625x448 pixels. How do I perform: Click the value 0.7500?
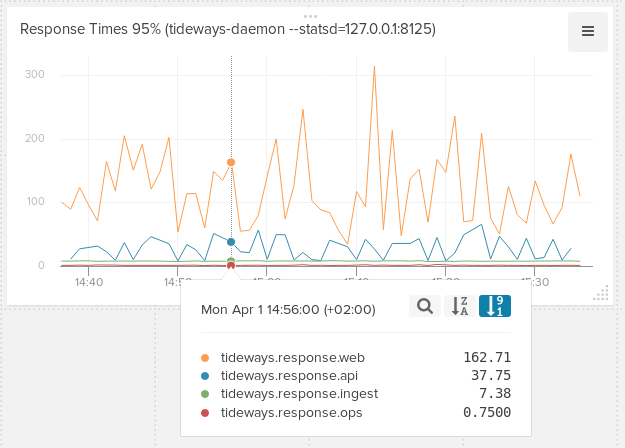(x=487, y=413)
